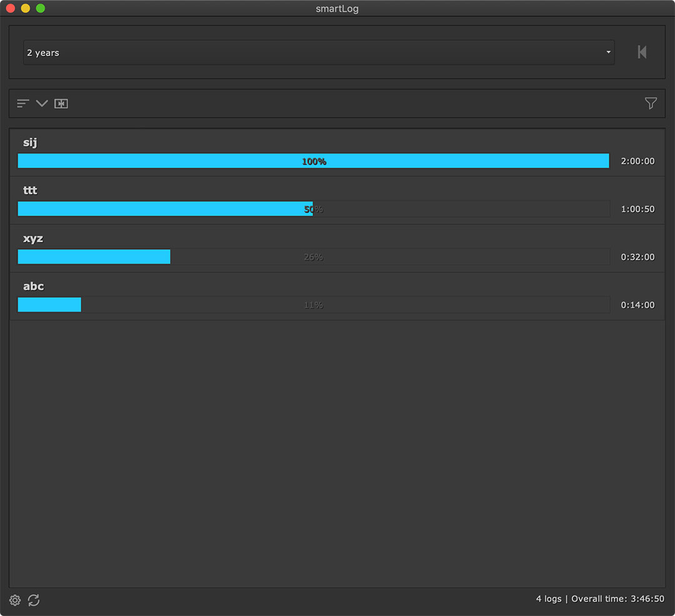Select the 'sij' log entry

coord(30,142)
